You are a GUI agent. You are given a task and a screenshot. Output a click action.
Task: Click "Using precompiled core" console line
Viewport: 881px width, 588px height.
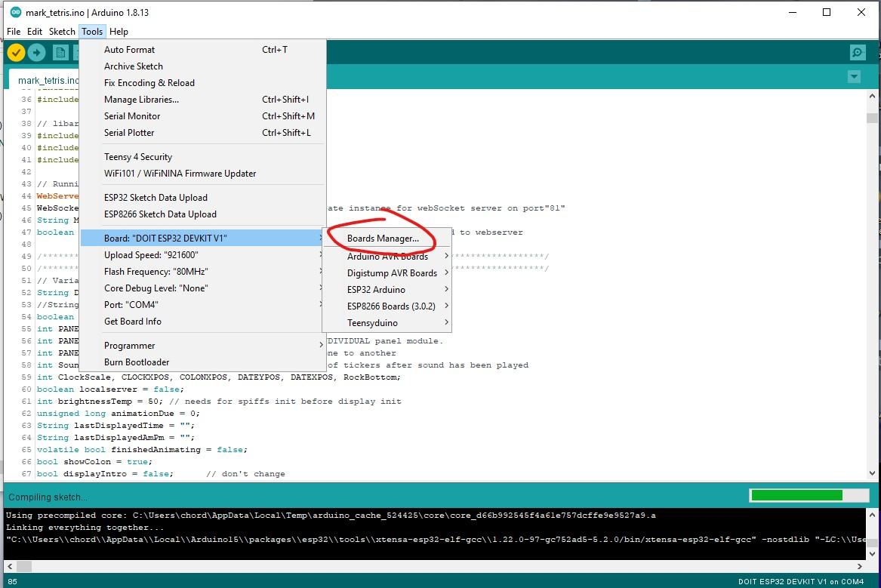[331, 515]
